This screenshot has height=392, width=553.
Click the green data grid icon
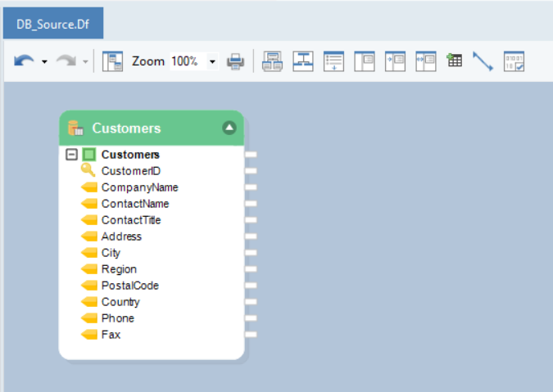tap(455, 61)
